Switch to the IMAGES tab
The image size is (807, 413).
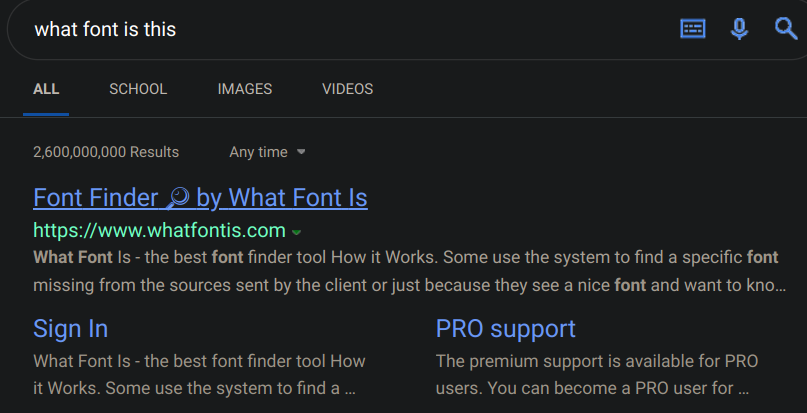click(245, 89)
